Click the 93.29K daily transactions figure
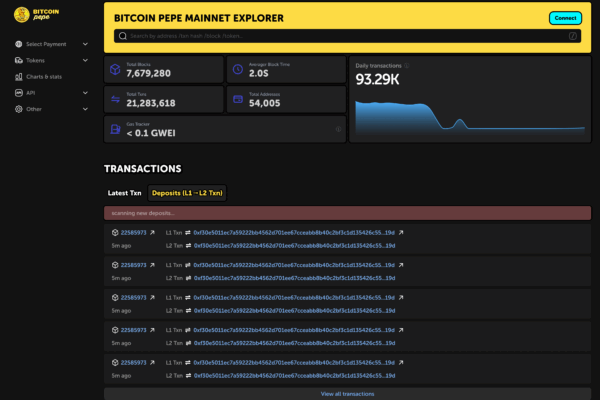Viewport: 600px width, 400px height. coord(377,80)
